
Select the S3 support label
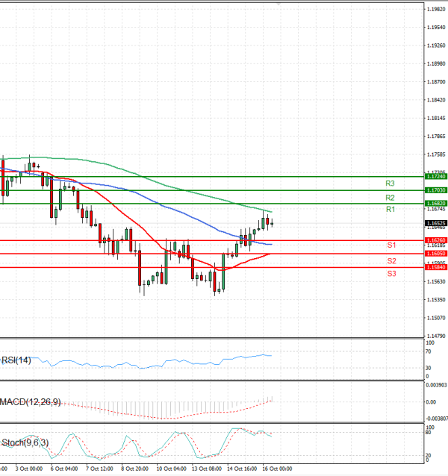[391, 275]
